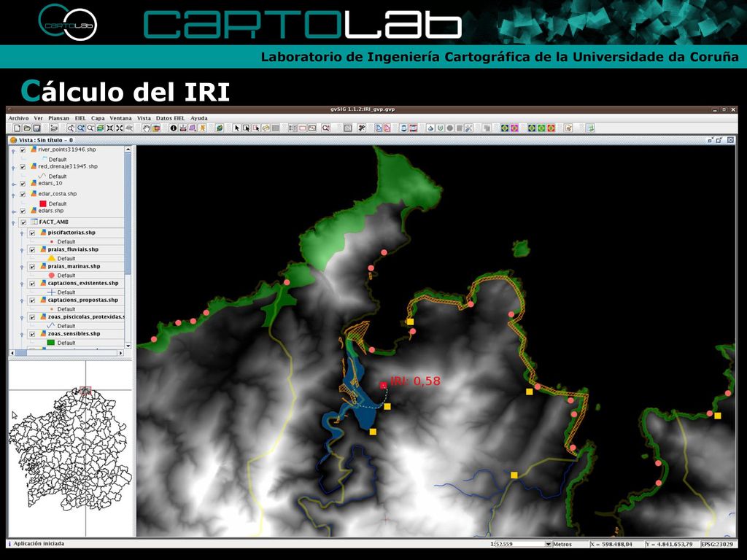Click the layer list scroll-down arrow
This screenshot has width=747, height=560.
tap(128, 346)
